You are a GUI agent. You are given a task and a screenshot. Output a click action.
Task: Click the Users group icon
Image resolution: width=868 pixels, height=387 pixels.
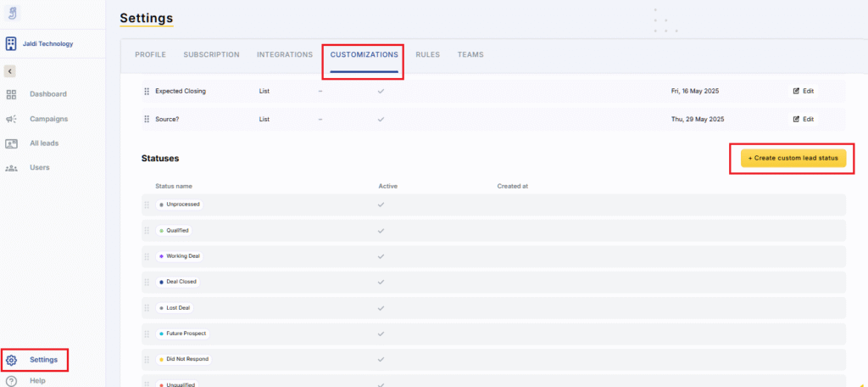11,168
